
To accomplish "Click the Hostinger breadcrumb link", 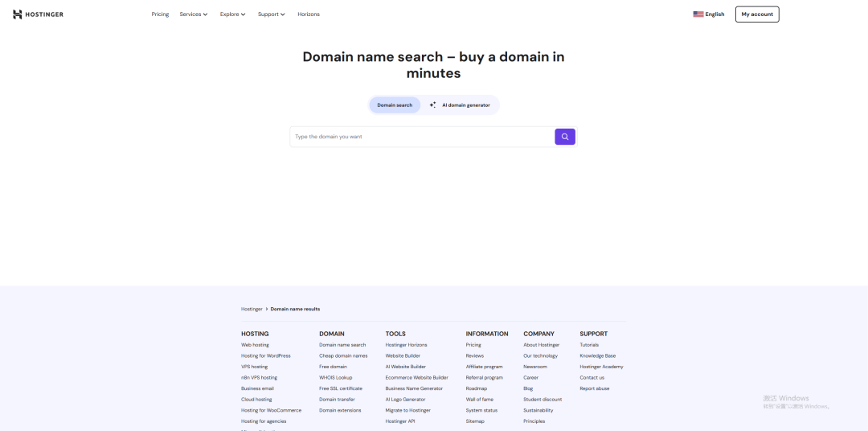I will pyautogui.click(x=252, y=309).
